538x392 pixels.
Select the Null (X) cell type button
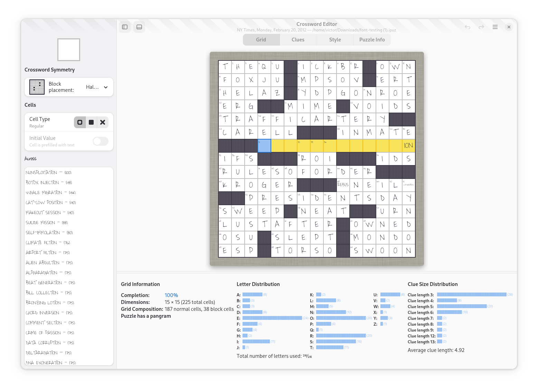[103, 122]
